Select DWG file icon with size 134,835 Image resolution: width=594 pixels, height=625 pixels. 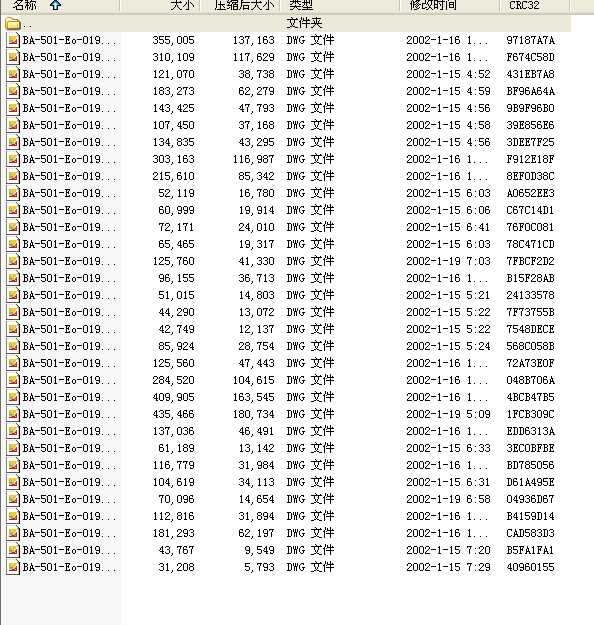(x=13, y=142)
